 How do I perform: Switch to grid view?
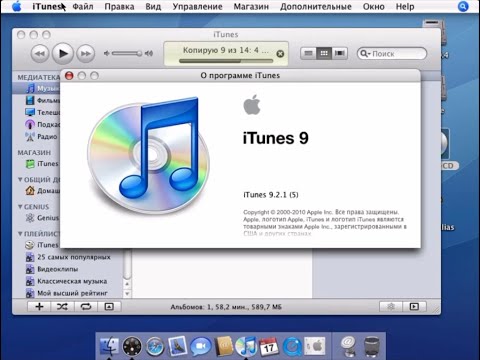(324, 53)
